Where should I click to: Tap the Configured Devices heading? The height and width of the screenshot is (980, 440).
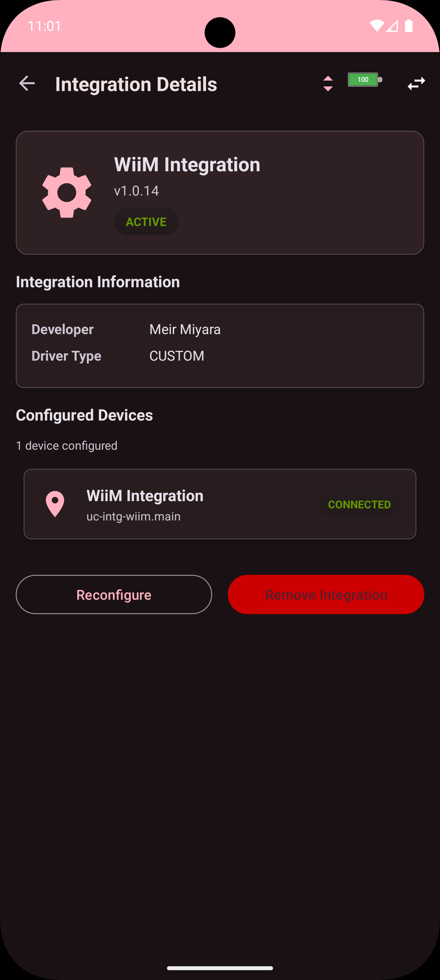[84, 415]
